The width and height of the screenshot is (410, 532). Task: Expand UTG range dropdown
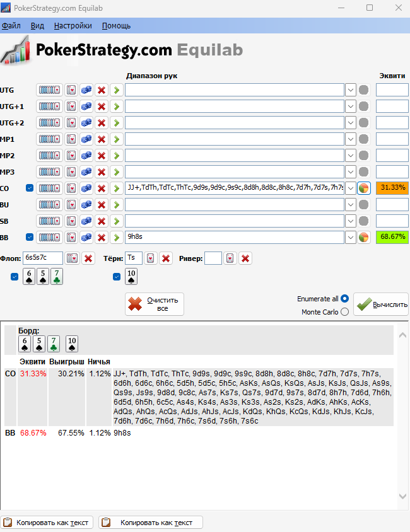pyautogui.click(x=351, y=90)
